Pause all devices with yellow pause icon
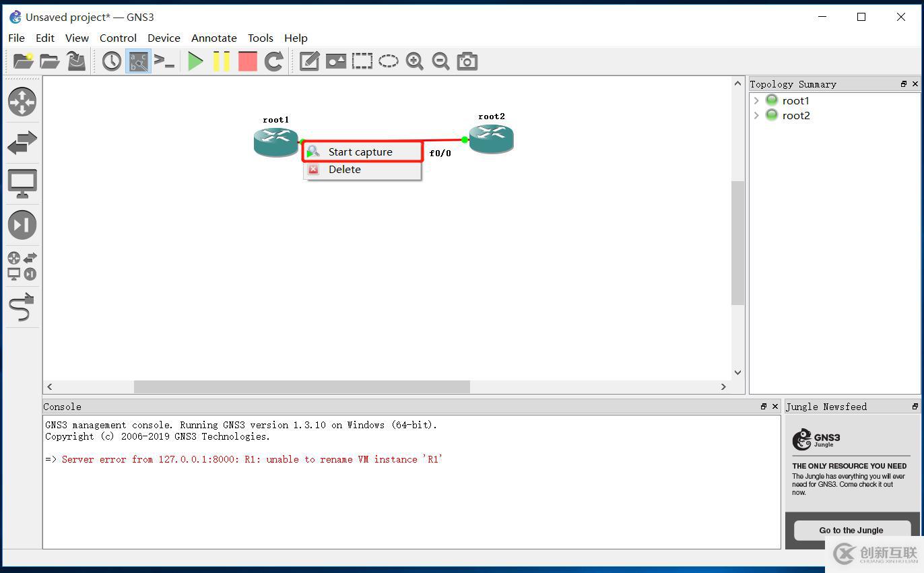 [x=222, y=61]
